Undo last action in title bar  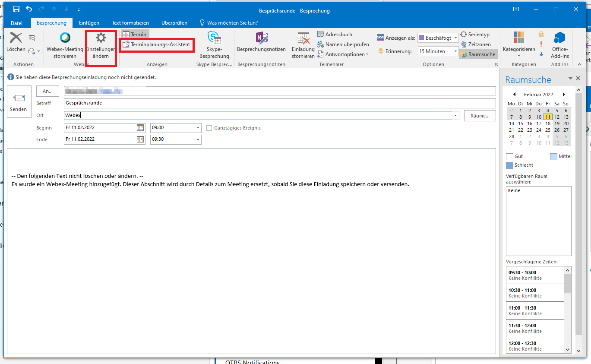29,9
